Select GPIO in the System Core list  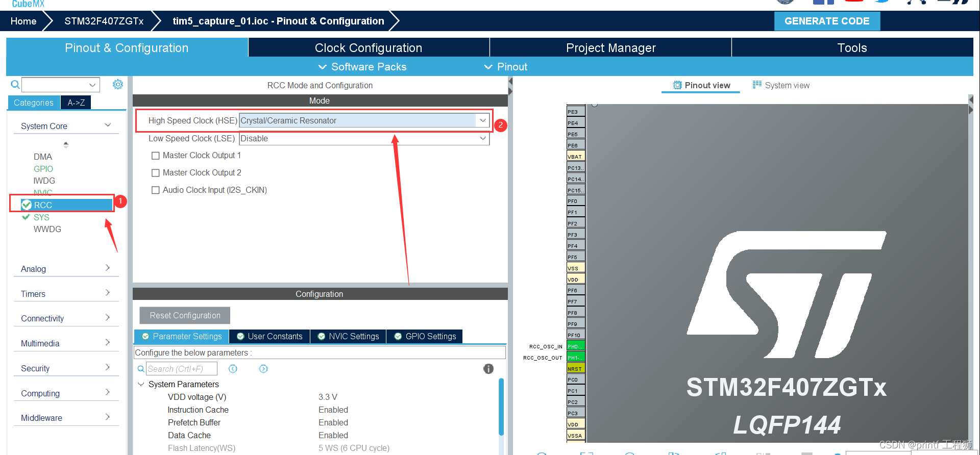tap(43, 169)
